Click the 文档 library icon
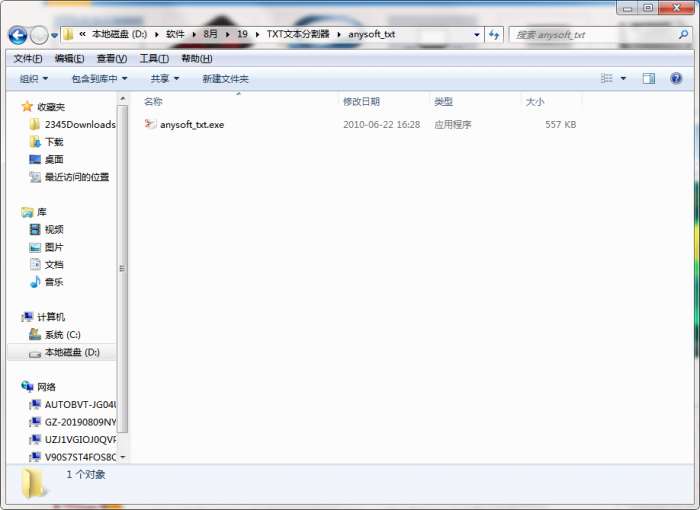This screenshot has height=510, width=700. (35, 264)
